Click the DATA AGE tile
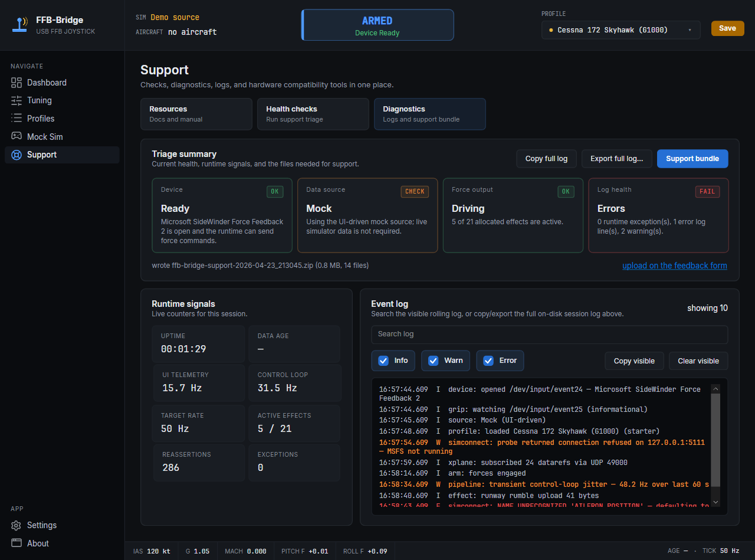 point(294,344)
